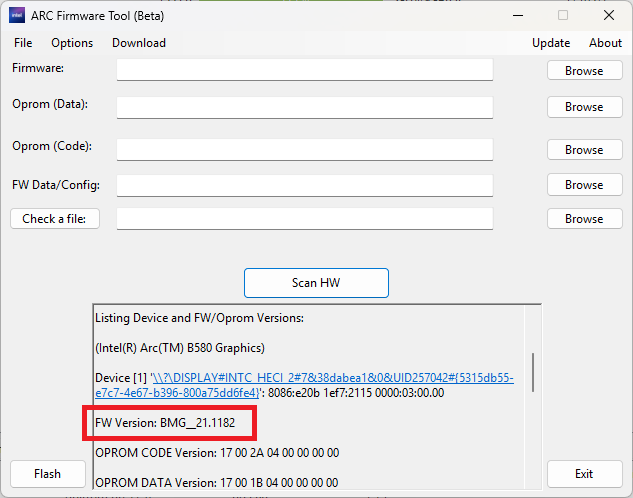Click the Oprom (Code) input field
This screenshot has height=498, width=633.
point(305,150)
